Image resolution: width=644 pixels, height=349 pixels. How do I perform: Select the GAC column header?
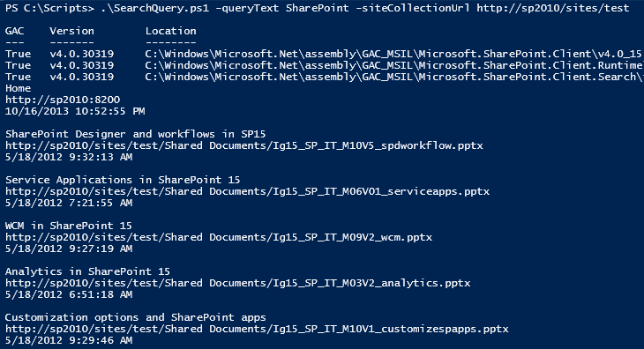[15, 31]
